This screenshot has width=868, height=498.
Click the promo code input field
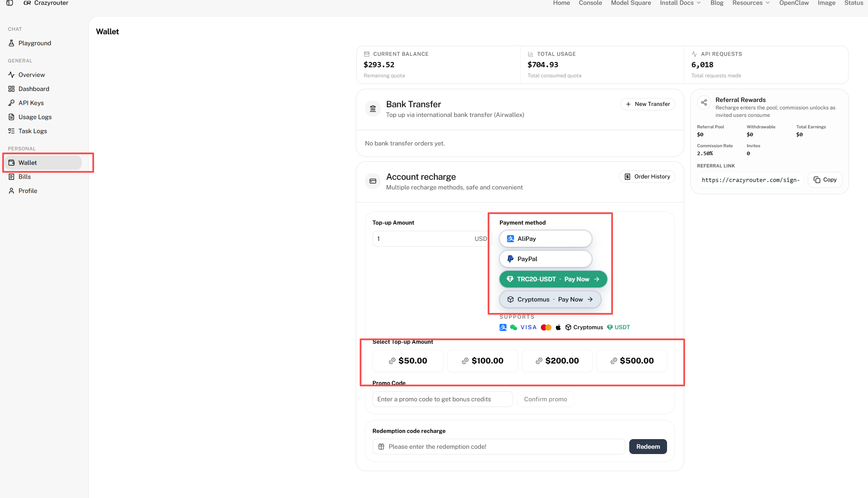point(443,399)
